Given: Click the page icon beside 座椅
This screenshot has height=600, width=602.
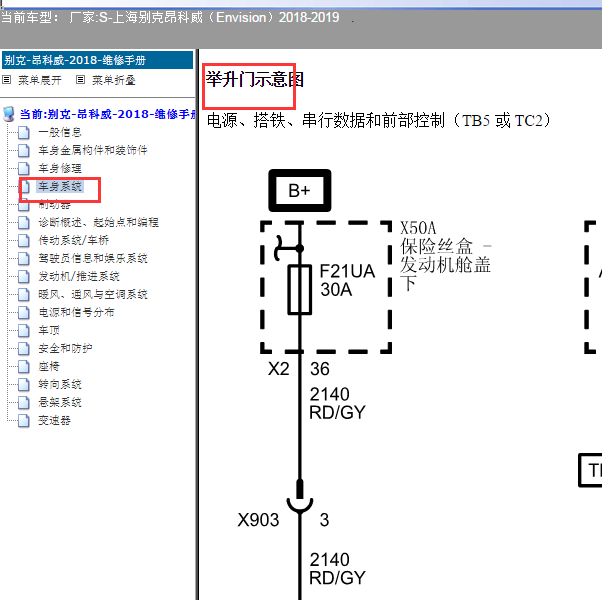Looking at the screenshot, I should click(24, 367).
